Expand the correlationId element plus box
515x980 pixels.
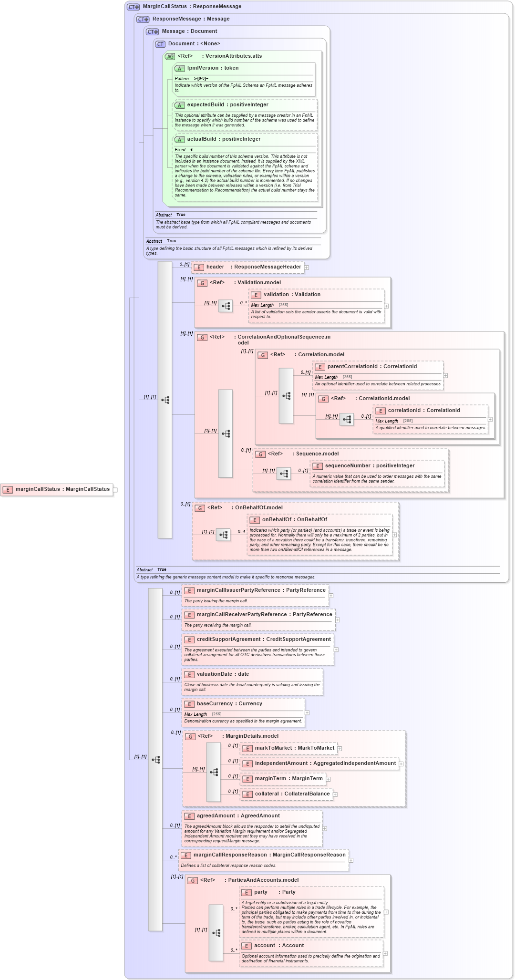pyautogui.click(x=490, y=420)
